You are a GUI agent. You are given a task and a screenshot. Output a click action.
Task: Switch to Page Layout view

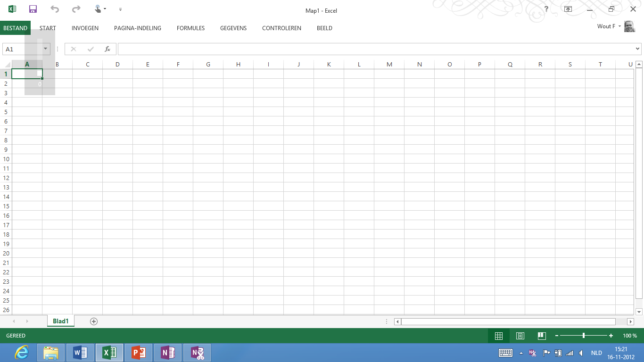pos(520,336)
